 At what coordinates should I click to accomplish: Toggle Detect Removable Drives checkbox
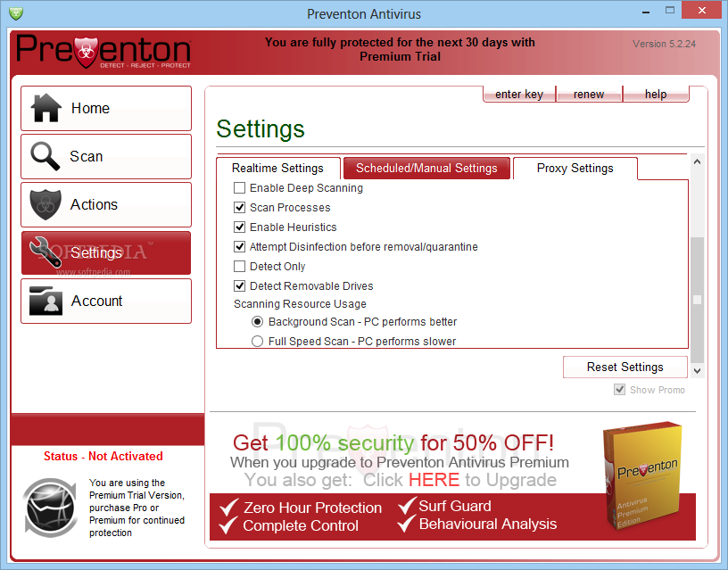coord(240,286)
